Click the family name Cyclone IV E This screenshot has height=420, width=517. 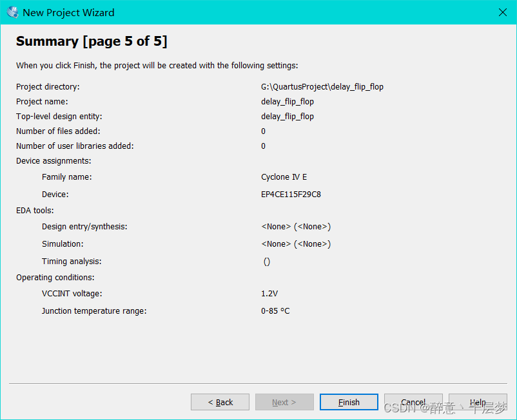[x=284, y=177]
